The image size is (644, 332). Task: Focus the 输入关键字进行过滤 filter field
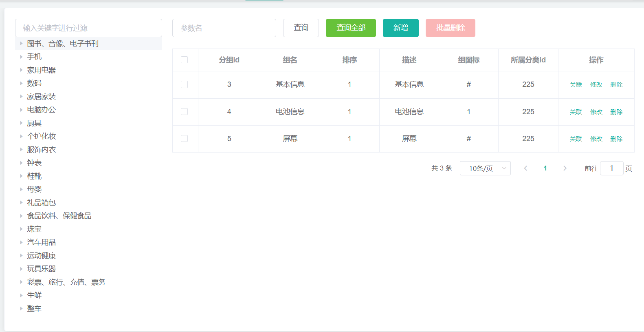pyautogui.click(x=88, y=28)
